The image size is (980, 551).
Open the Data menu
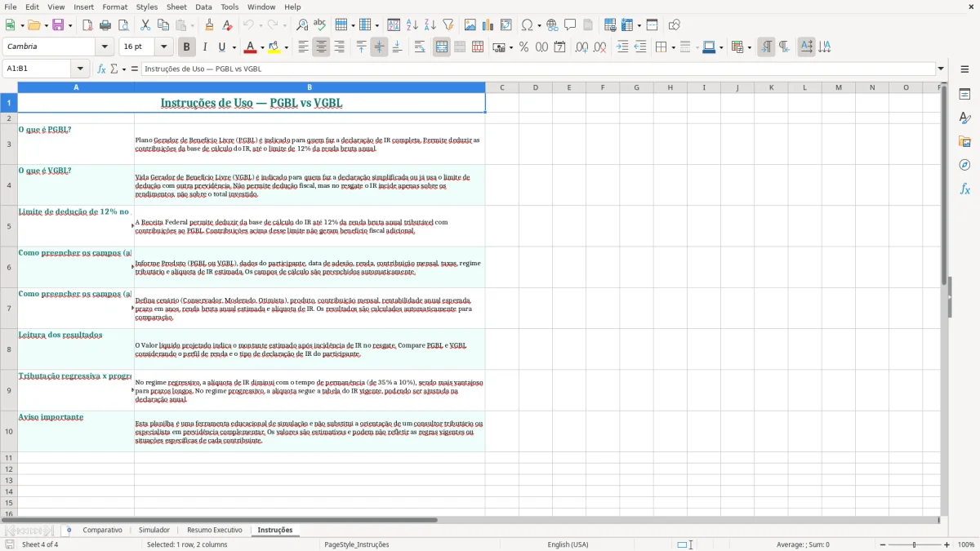coord(203,7)
